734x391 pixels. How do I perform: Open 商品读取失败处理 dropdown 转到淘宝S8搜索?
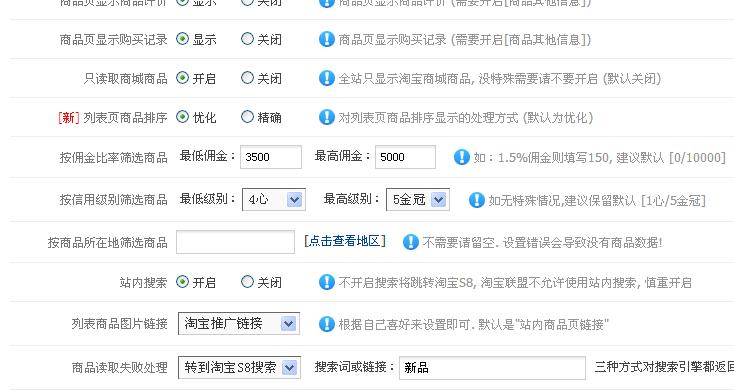point(239,368)
